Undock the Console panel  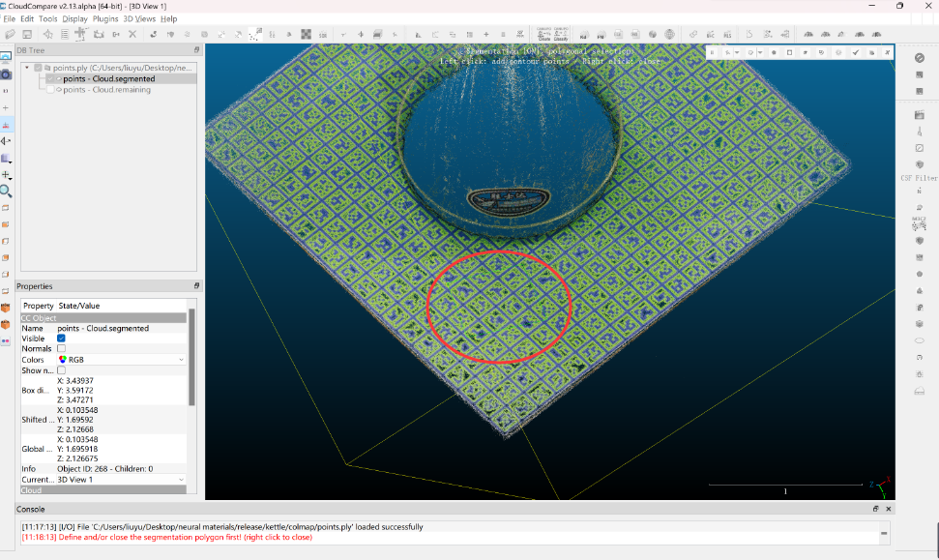(875, 509)
